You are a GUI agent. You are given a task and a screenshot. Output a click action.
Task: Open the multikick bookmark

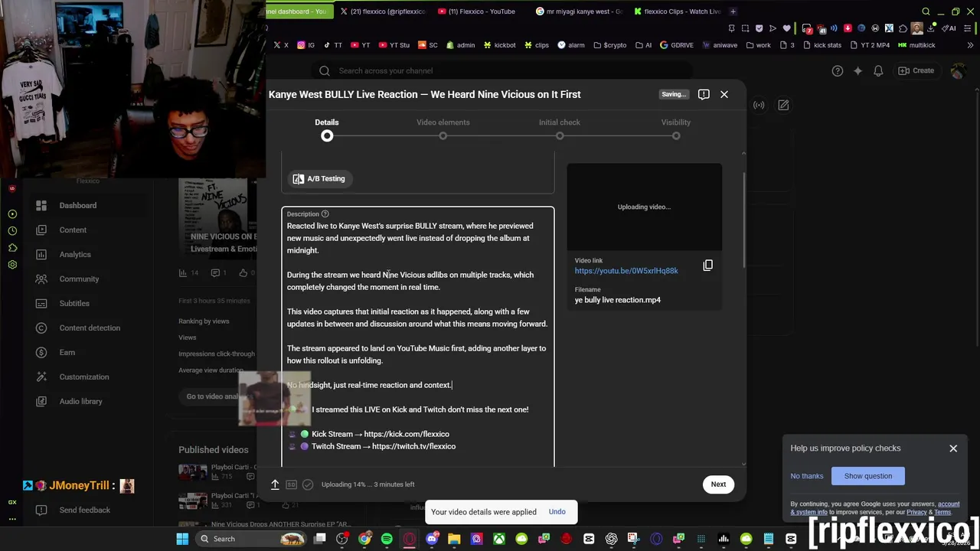917,45
